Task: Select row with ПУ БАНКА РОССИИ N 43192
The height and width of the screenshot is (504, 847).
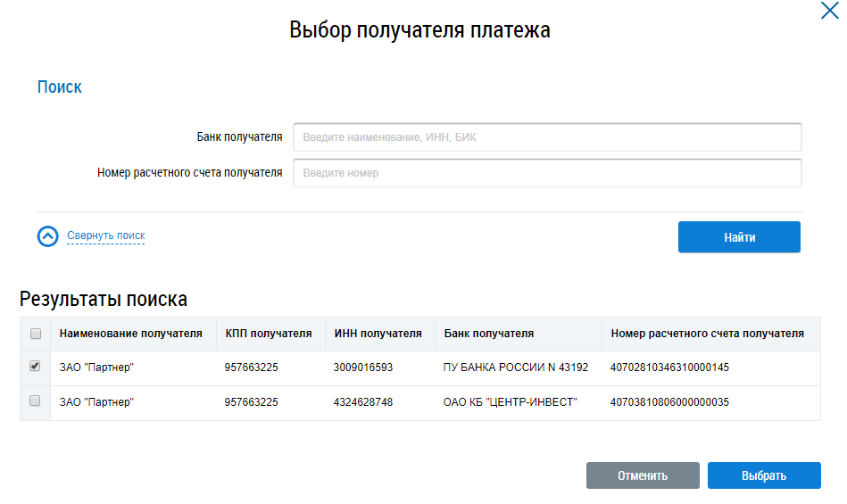Action: pos(516,368)
